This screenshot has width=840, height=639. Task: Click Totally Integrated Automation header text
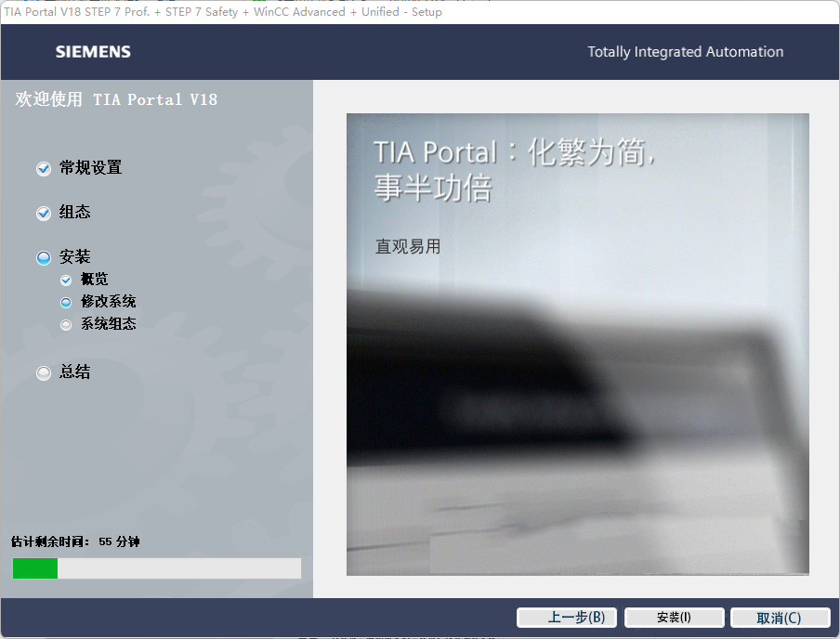(685, 52)
